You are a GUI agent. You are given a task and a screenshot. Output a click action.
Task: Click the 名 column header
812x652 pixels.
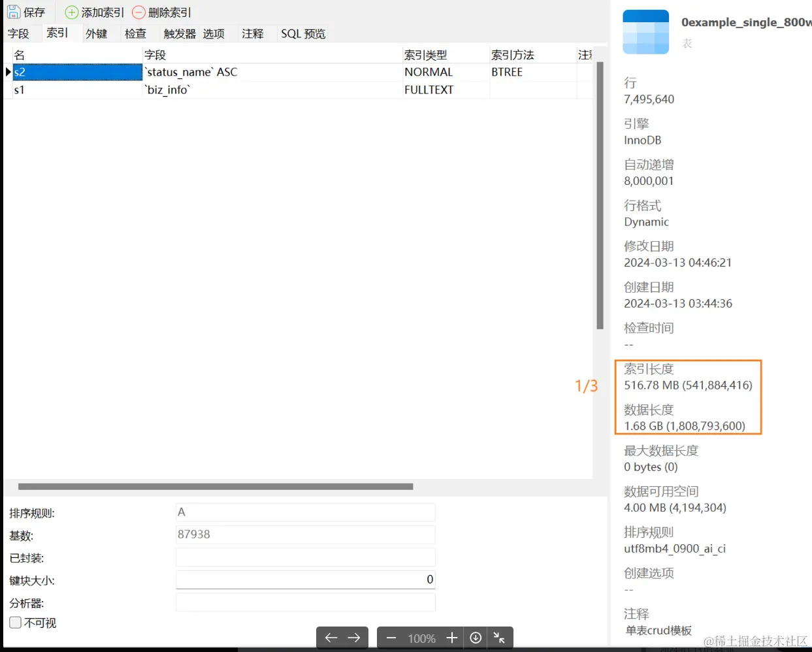point(78,55)
